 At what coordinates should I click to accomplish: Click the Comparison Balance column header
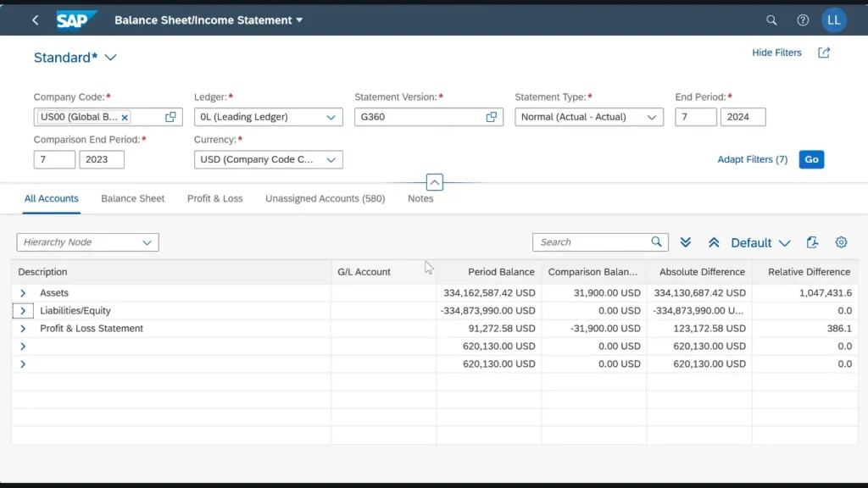(x=594, y=272)
